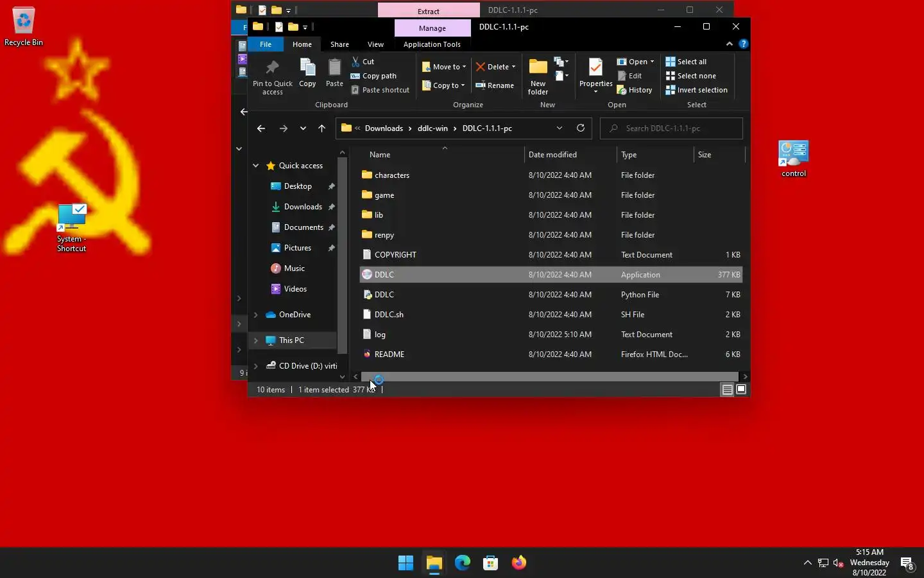Open Microsoft Store from the taskbar
The height and width of the screenshot is (578, 924).
(x=490, y=563)
